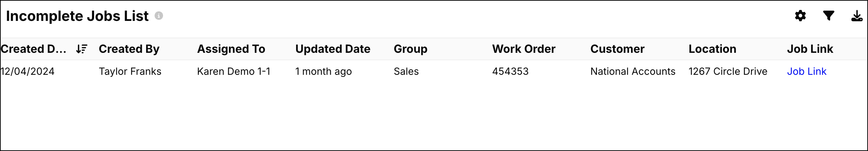The width and height of the screenshot is (868, 151).
Task: Sort by the Customer column header
Action: coord(617,49)
